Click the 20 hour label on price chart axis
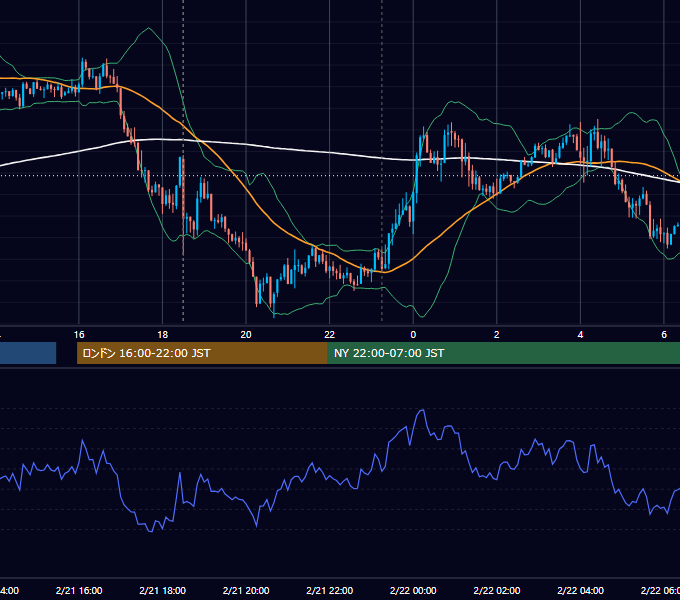This screenshot has width=680, height=600. (x=246, y=335)
